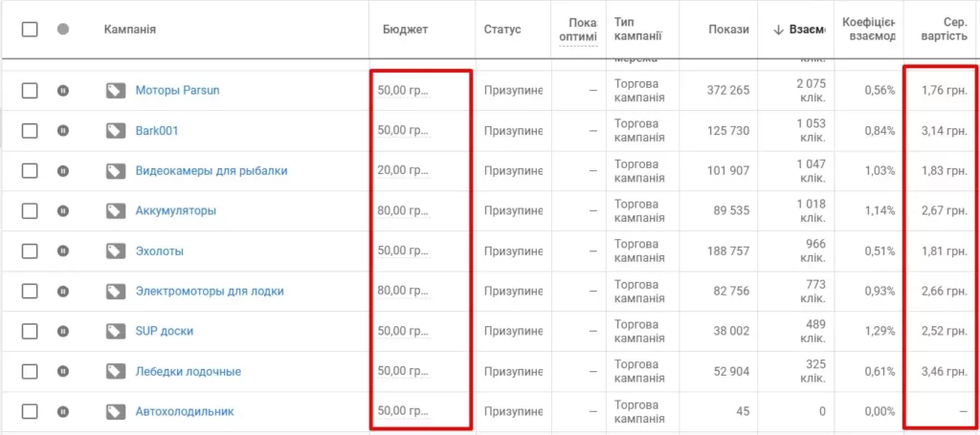
Task: Sort by Коефіцієнт взаємодії column header
Action: pos(869,30)
